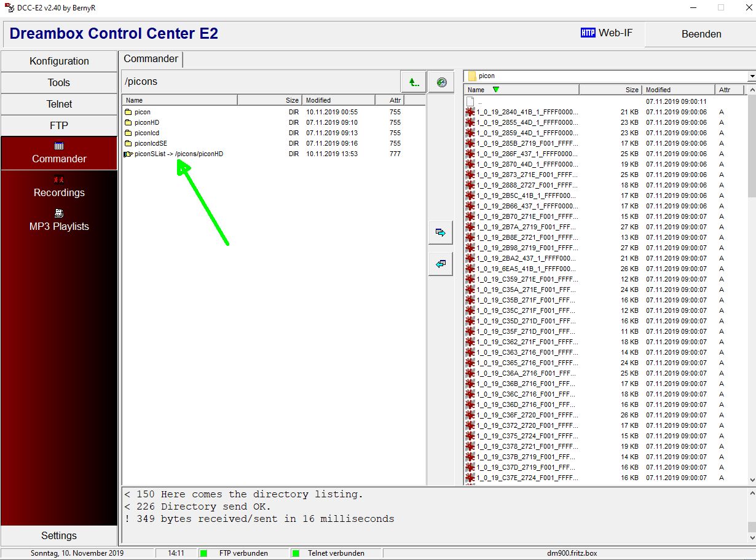This screenshot has width=756, height=560.
Task: Select file 1_0_19_C35F_271D_F001_FFF...
Action: (526, 331)
